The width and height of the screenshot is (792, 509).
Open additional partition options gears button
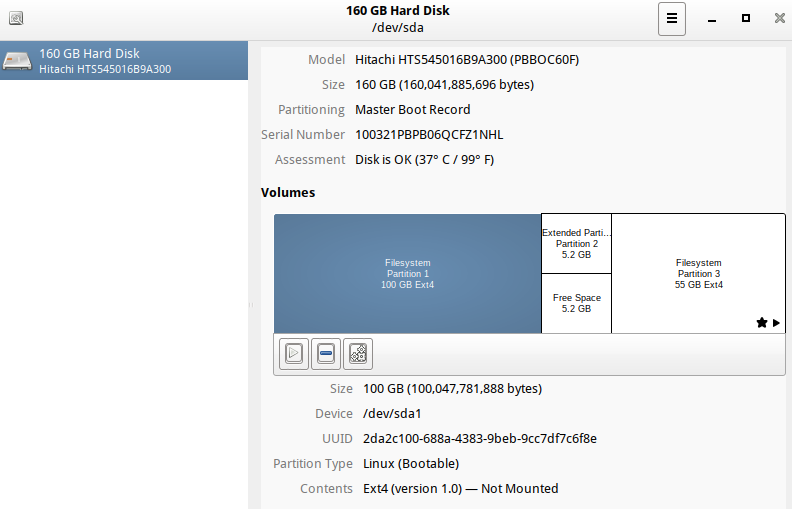click(358, 353)
